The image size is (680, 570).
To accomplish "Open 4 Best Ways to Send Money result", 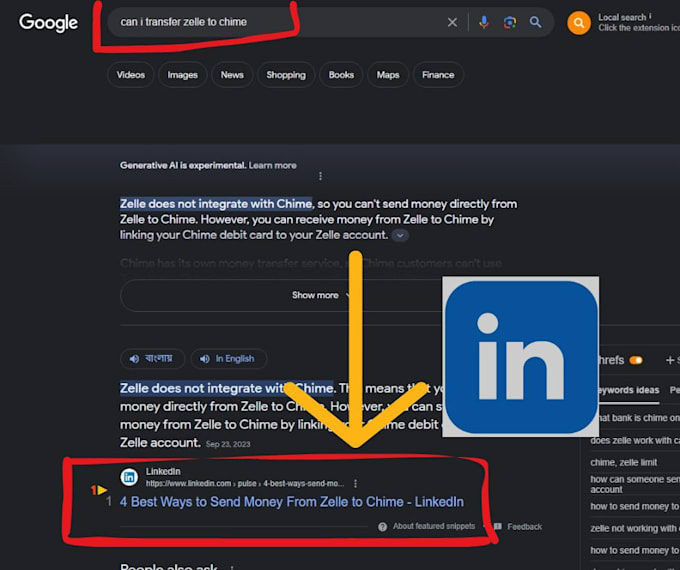I will [291, 502].
